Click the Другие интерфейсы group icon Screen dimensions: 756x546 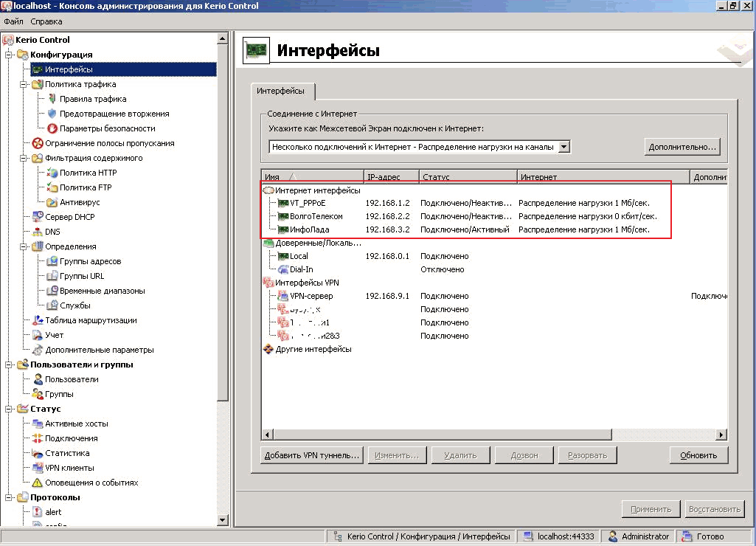coord(268,349)
